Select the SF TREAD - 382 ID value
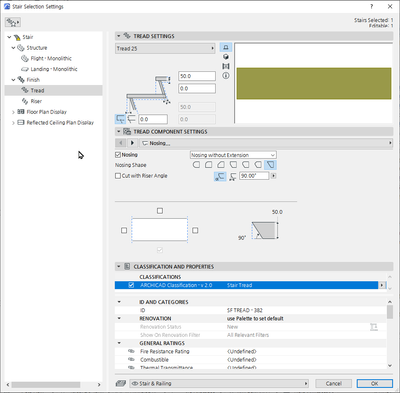 pos(245,310)
